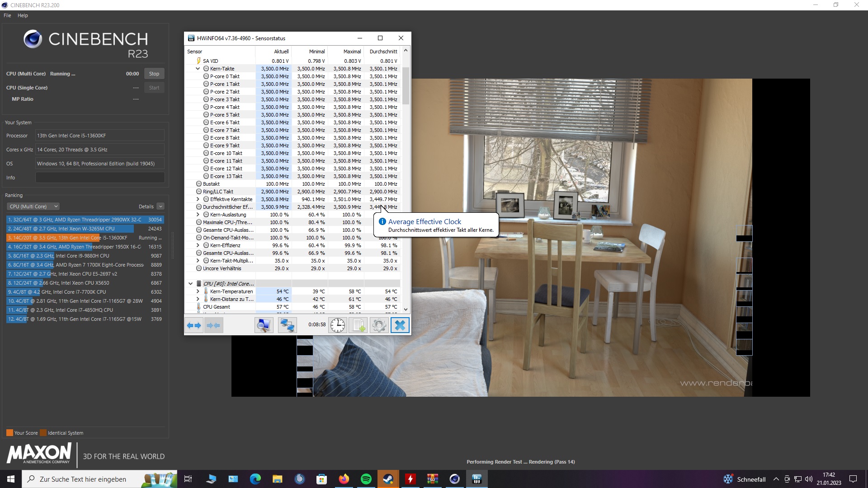Click the Info text field

pos(100,178)
